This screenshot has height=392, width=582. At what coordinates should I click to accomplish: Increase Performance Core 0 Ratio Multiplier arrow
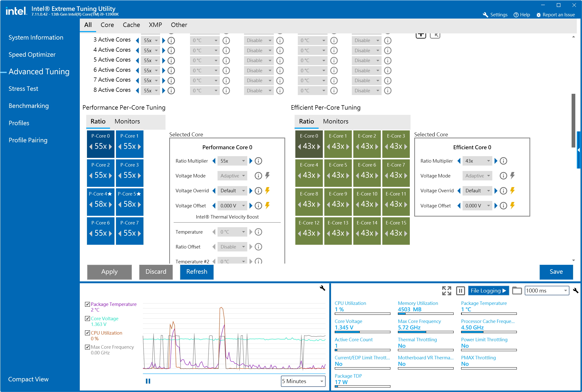click(x=251, y=161)
